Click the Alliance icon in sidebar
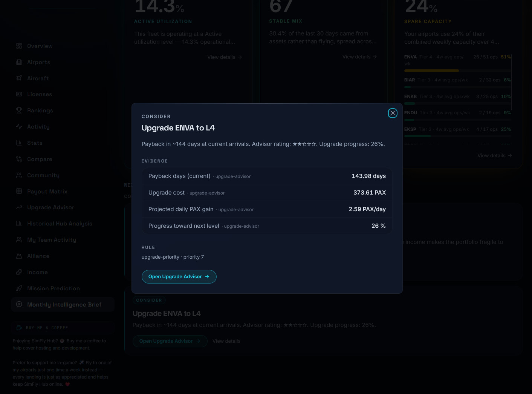Viewport: 532px width, 394px height. [x=19, y=256]
